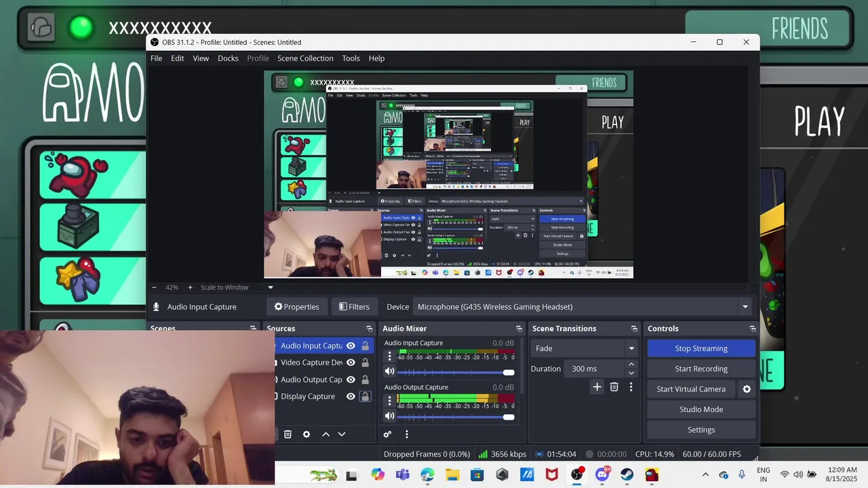Open the Help menu
The width and height of the screenshot is (868, 488).
coord(376,58)
